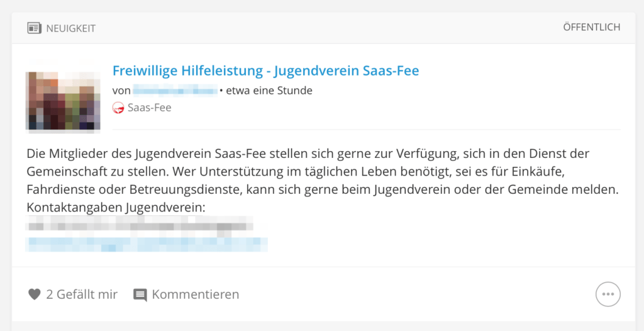Click the blurred blue contact email link
The height and width of the screenshot is (331, 644).
click(147, 244)
